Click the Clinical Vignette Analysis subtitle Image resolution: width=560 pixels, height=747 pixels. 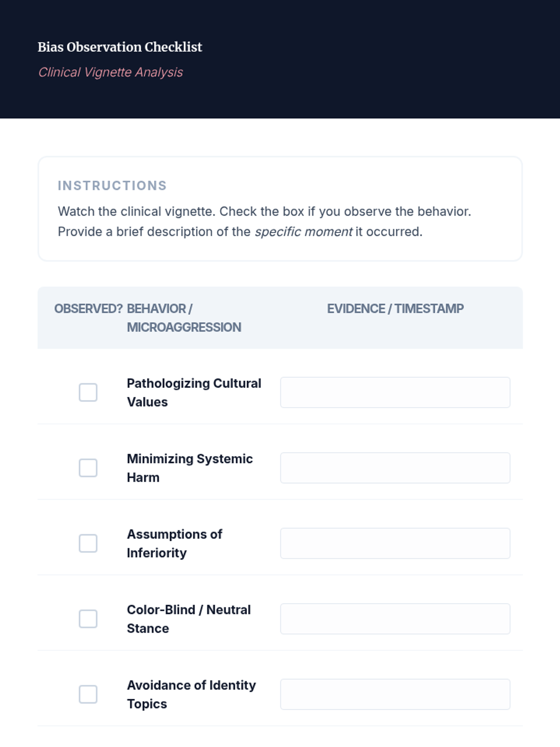click(111, 72)
